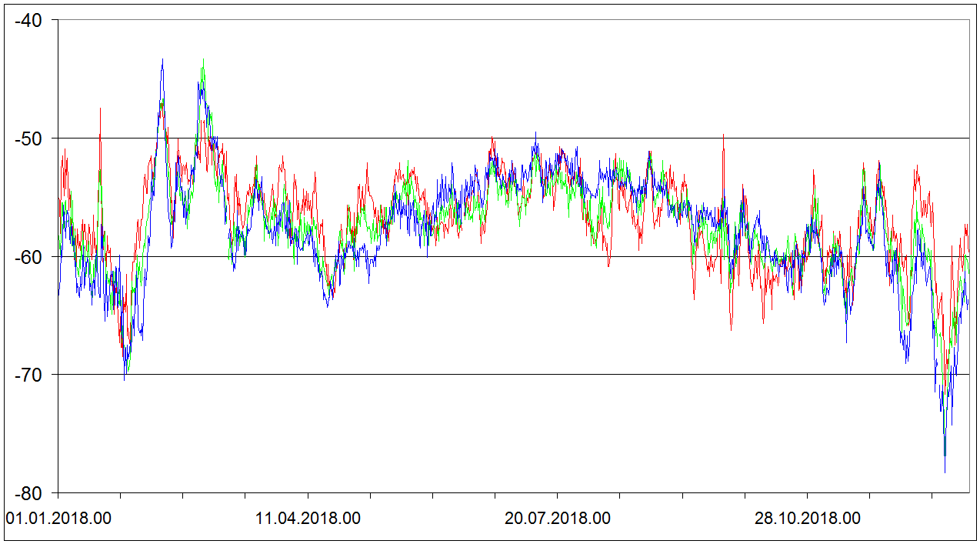This screenshot has width=980, height=544.
Task: Click the -70 y-axis label
Action: (x=29, y=375)
